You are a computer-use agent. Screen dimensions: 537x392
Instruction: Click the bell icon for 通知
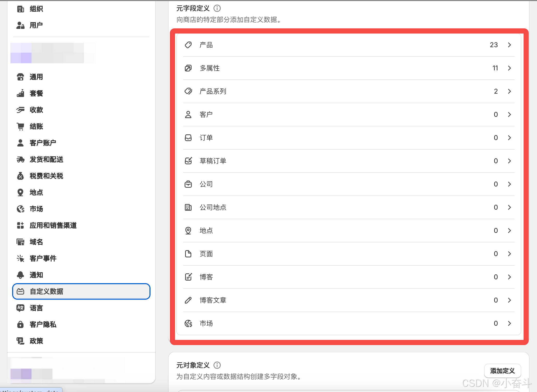[x=20, y=275]
